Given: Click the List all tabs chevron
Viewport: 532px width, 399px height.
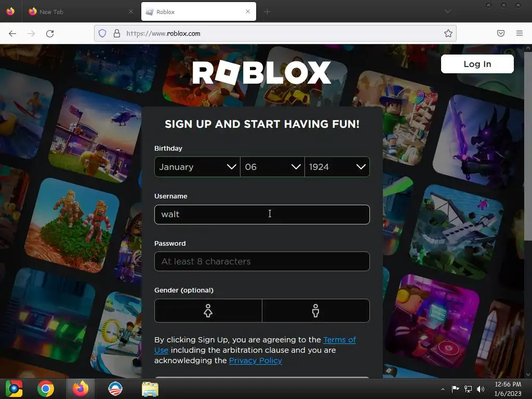Looking at the screenshot, I should tap(448, 11).
